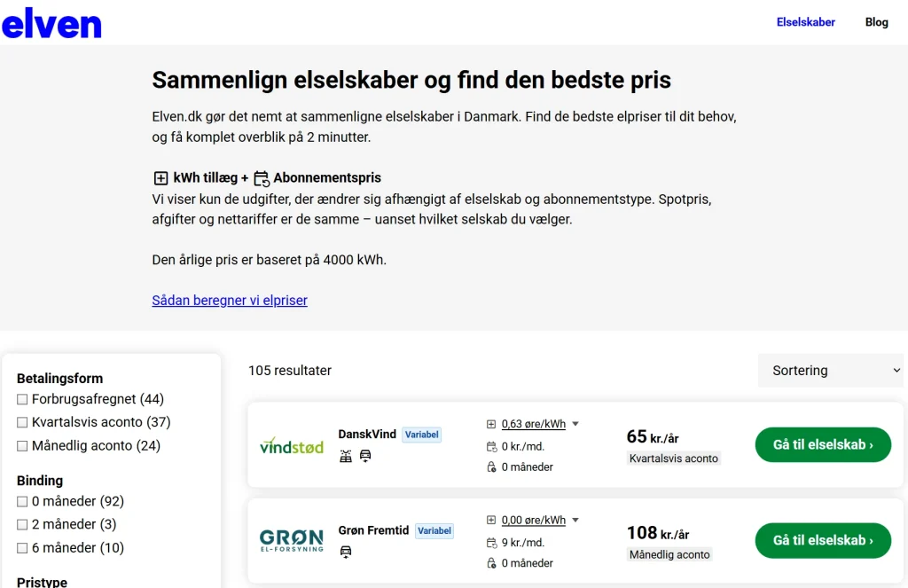The height and width of the screenshot is (588, 908).
Task: Click 'Gå til elselskab' for Grøn Fremtid
Action: click(x=822, y=540)
